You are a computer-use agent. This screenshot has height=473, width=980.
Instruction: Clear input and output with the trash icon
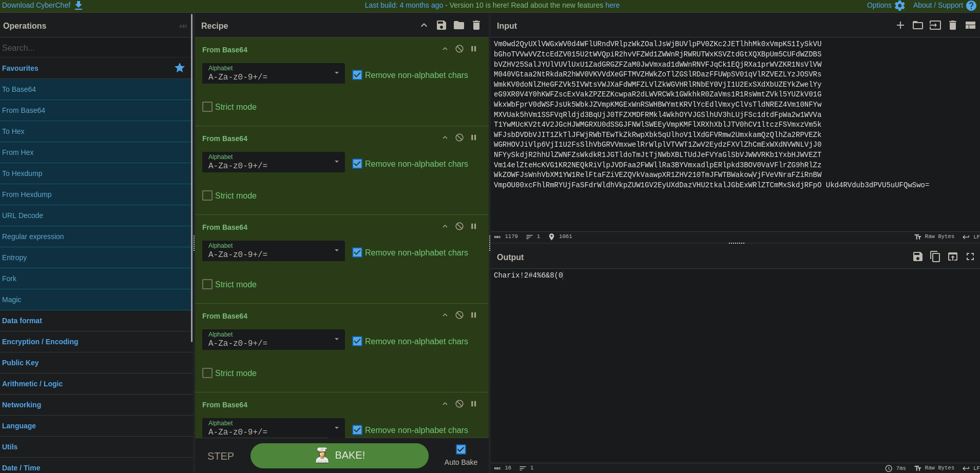click(953, 25)
